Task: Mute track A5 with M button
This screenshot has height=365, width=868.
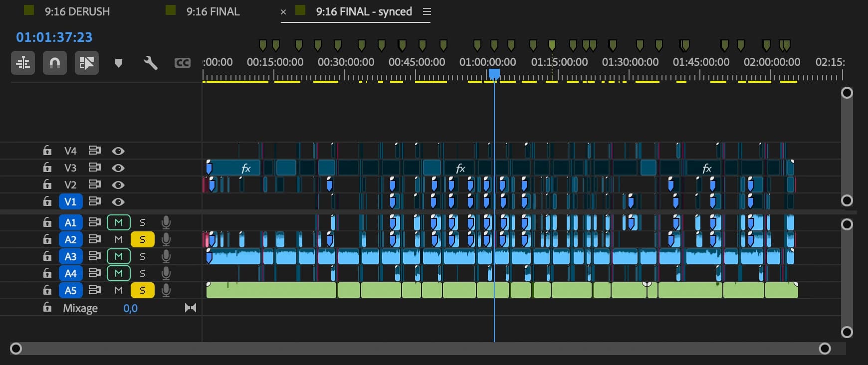Action: click(x=119, y=290)
